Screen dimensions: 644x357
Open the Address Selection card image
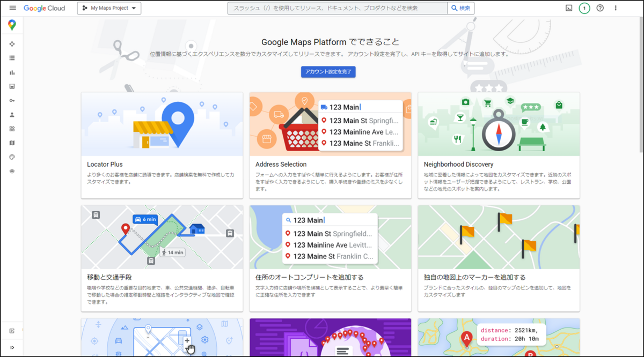(331, 124)
